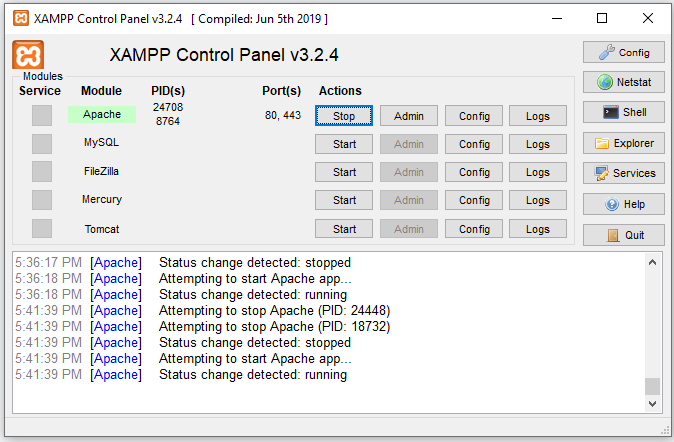674x442 pixels.
Task: Maximize the XAMPP window
Action: (x=602, y=18)
